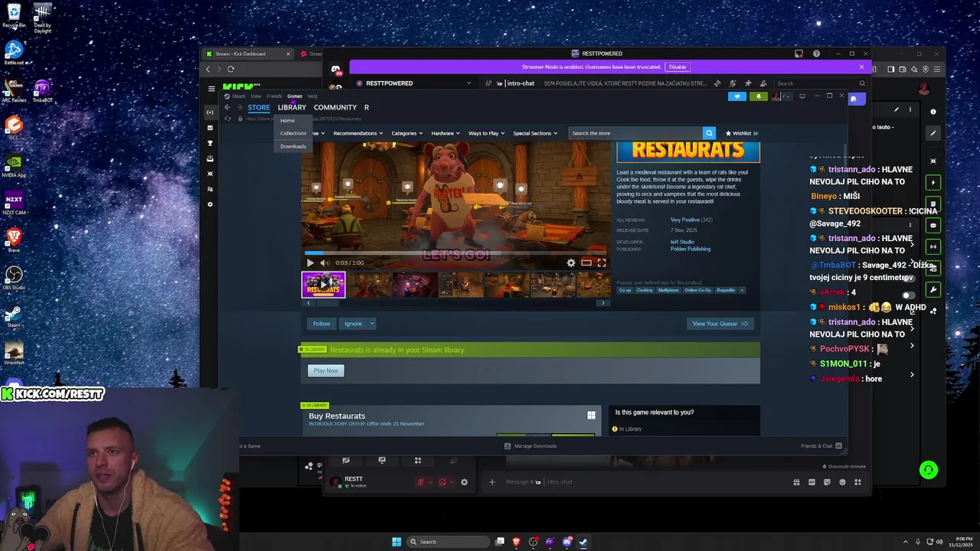Image resolution: width=980 pixels, height=551 pixels.
Task: Open Polden Publishing publisher link
Action: click(x=691, y=249)
